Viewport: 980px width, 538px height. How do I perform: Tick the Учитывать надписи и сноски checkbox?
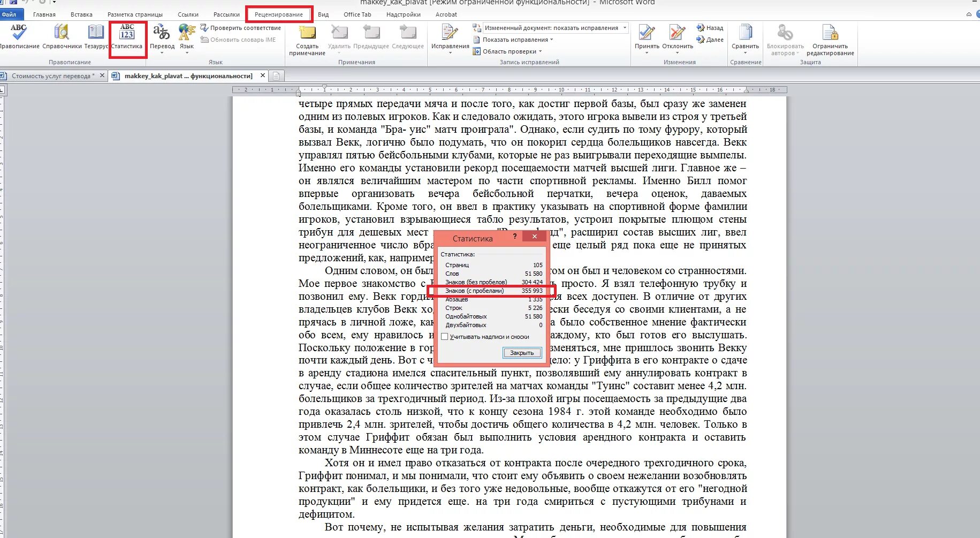pyautogui.click(x=445, y=337)
